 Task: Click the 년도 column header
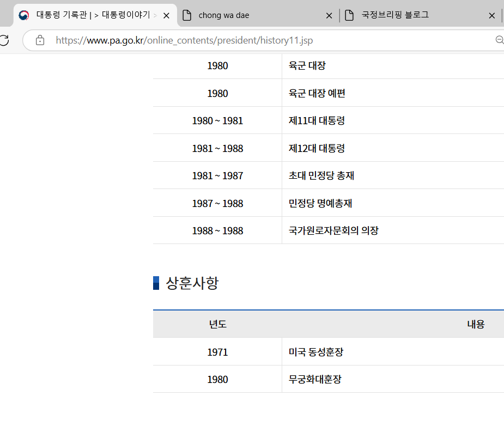tap(217, 323)
